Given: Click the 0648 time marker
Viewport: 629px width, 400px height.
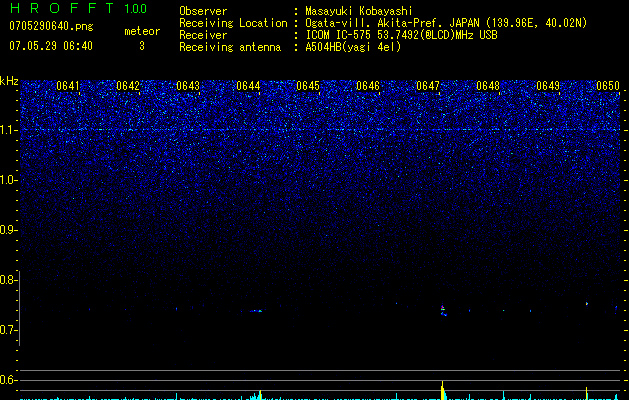Looking at the screenshot, I should coord(488,86).
